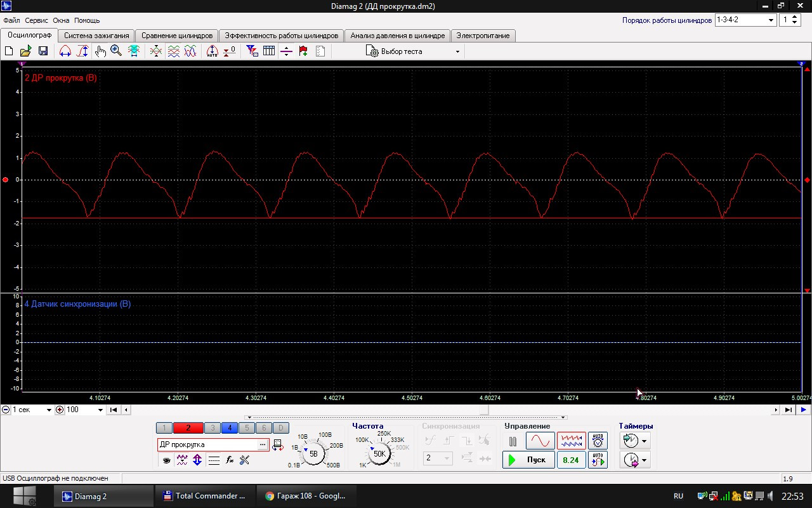Toggle channel 6 button
812x508 pixels.
pos(263,428)
